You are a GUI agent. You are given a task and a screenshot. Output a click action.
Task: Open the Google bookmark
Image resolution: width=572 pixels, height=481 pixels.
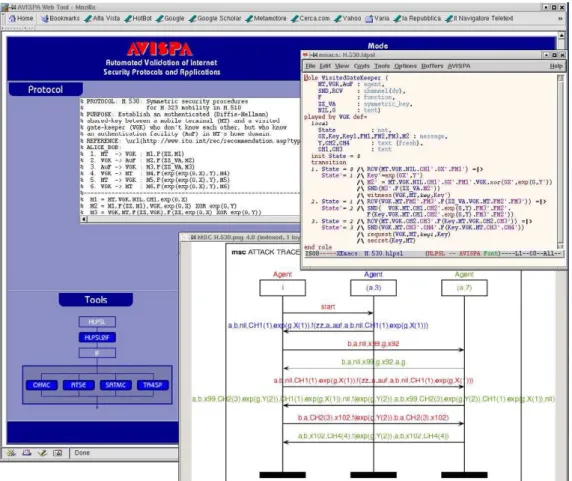point(170,18)
